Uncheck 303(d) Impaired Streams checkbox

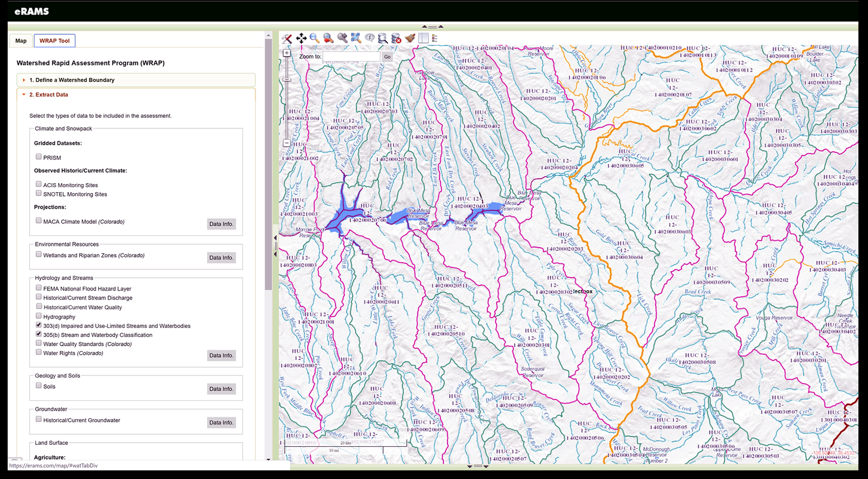[39, 325]
